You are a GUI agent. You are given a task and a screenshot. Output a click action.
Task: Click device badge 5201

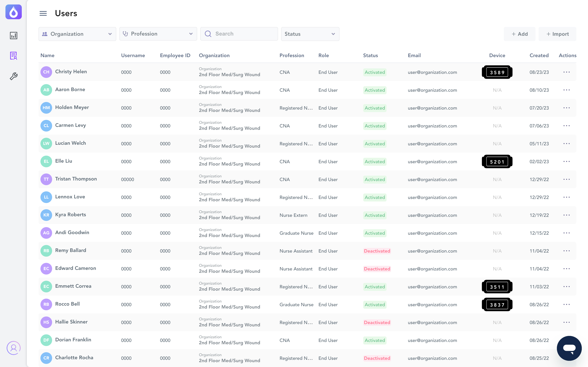(497, 161)
